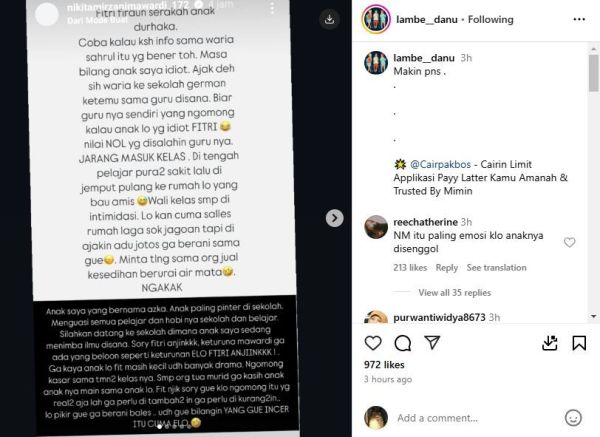This screenshot has width=600, height=437.
Task: Click the download icon over the image
Action: [329, 19]
